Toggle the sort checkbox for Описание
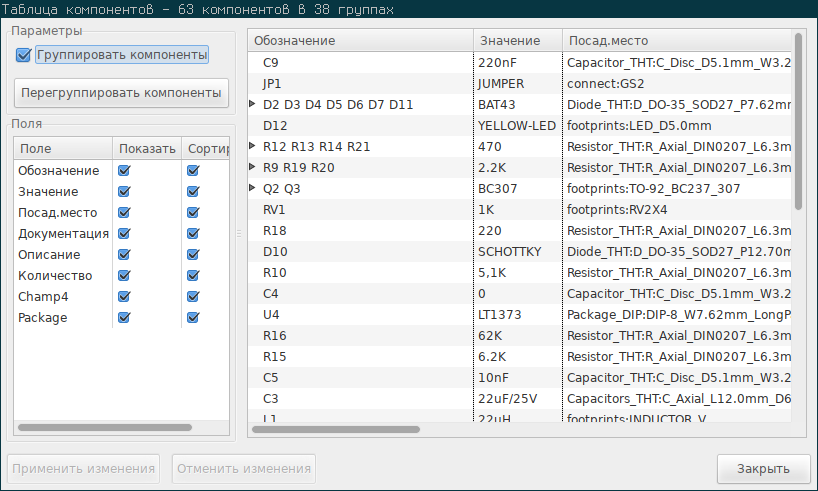Image resolution: width=818 pixels, height=491 pixels. (x=193, y=255)
